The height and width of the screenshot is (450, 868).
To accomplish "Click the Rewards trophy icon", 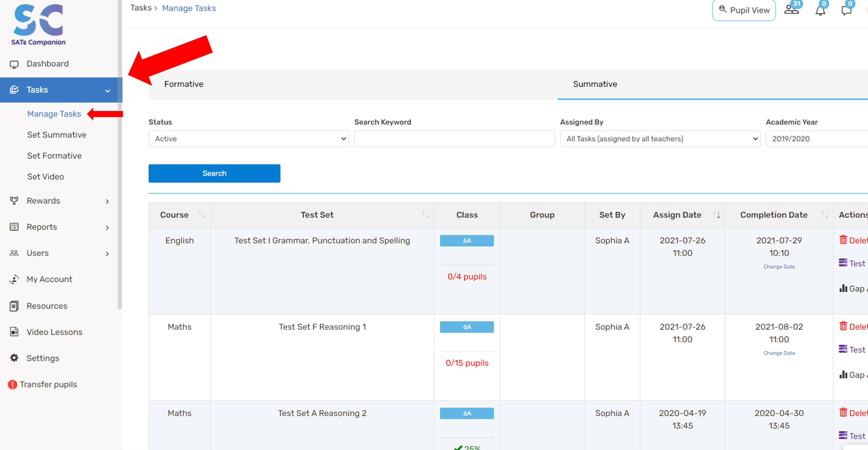I will pyautogui.click(x=14, y=201).
